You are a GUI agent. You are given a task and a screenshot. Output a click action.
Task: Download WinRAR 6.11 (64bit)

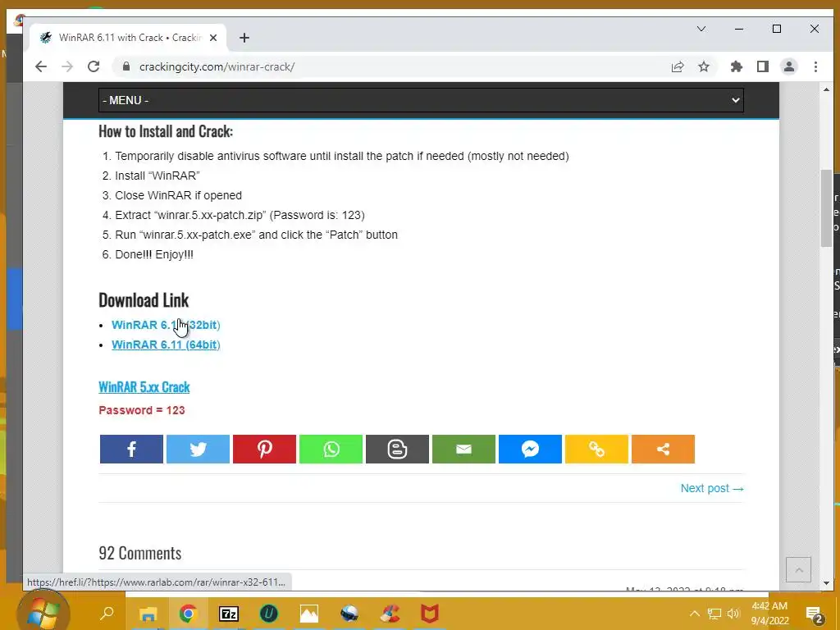point(166,345)
